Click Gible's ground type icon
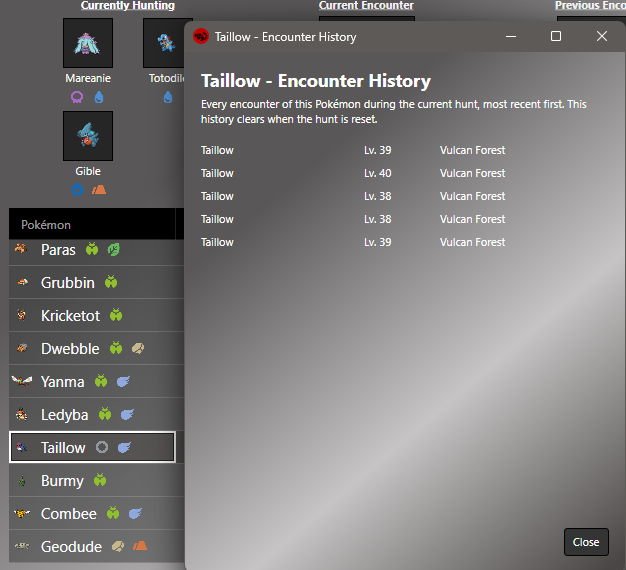626x570 pixels. click(99, 190)
